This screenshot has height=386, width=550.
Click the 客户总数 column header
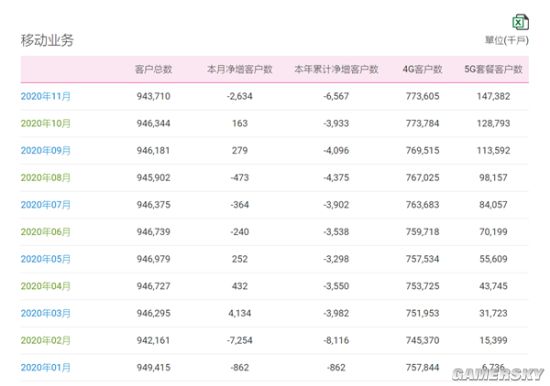tap(154, 69)
